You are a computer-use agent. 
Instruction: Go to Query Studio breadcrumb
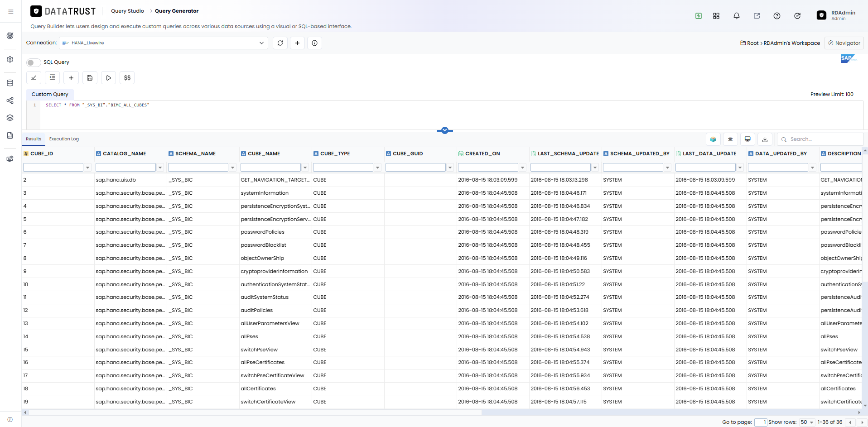click(127, 11)
